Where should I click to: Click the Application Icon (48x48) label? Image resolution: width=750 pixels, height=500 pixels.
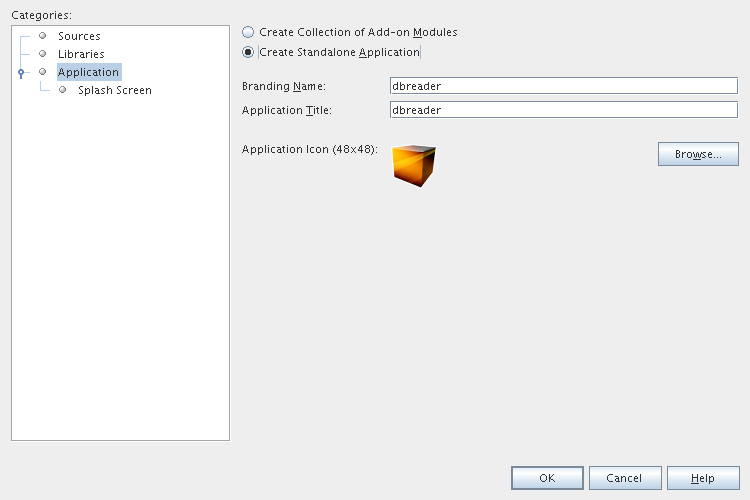point(309,149)
